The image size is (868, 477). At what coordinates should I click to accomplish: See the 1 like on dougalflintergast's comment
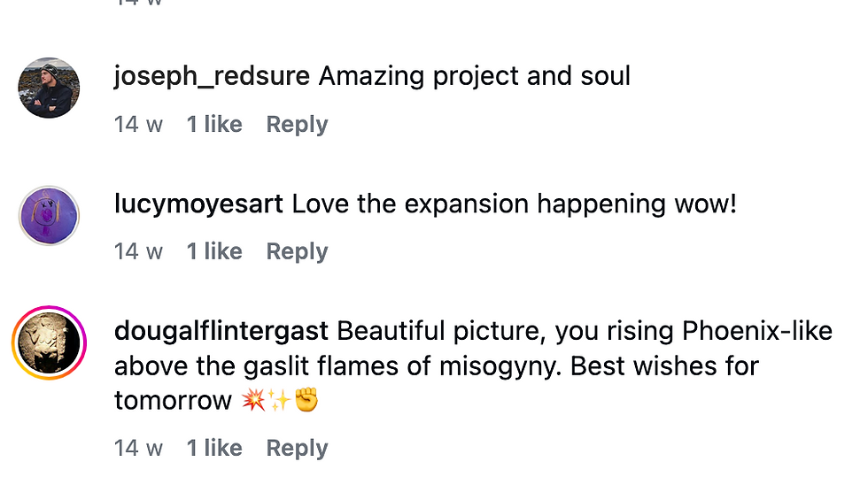pos(213,449)
